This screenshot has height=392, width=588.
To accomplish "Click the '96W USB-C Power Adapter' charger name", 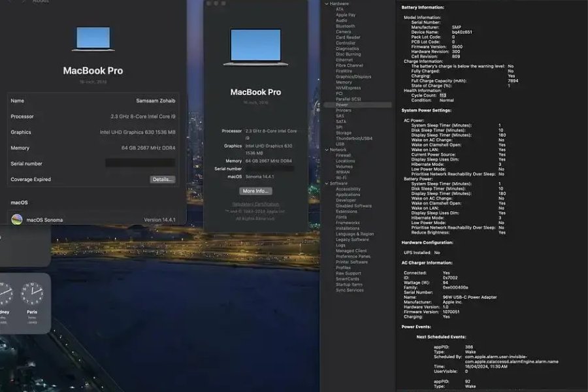I will coord(470,297).
